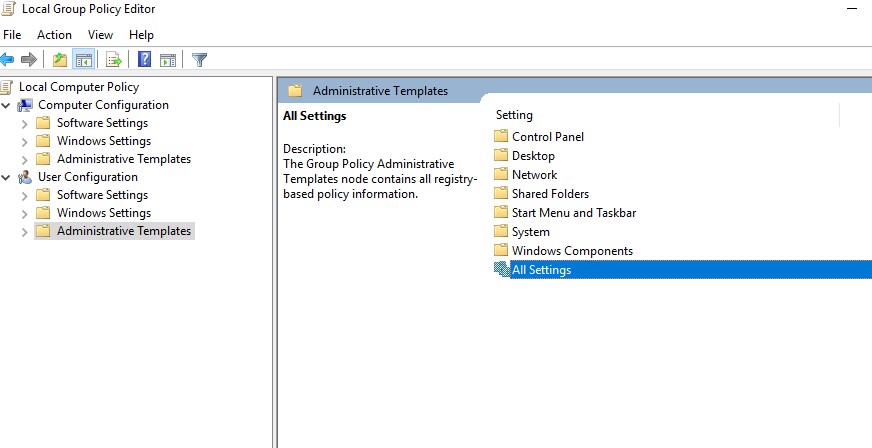Select Administrative Templates label under Computer Configuration

(x=124, y=159)
